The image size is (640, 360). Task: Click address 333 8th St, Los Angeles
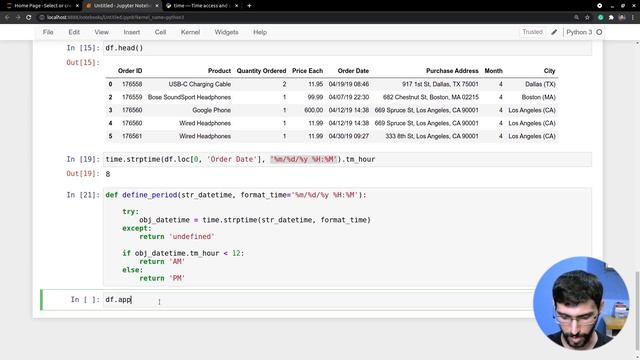click(432, 136)
